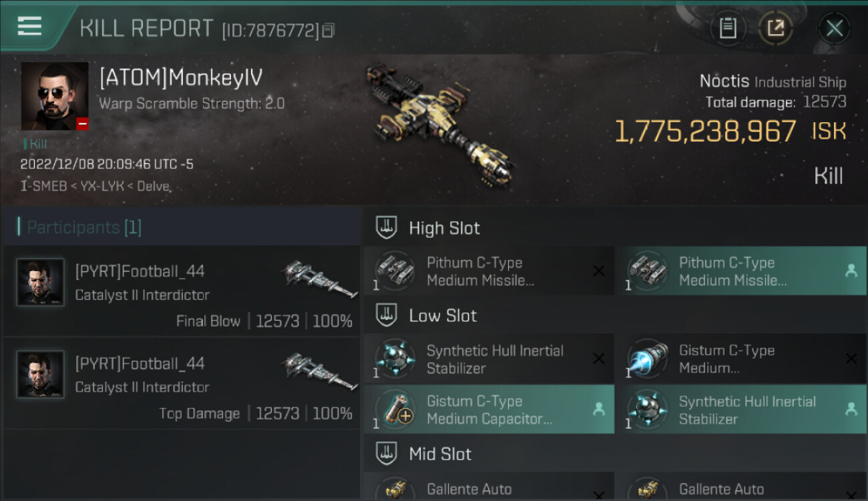The image size is (868, 501).
Task: Click the High Slot shield icon
Action: (387, 227)
